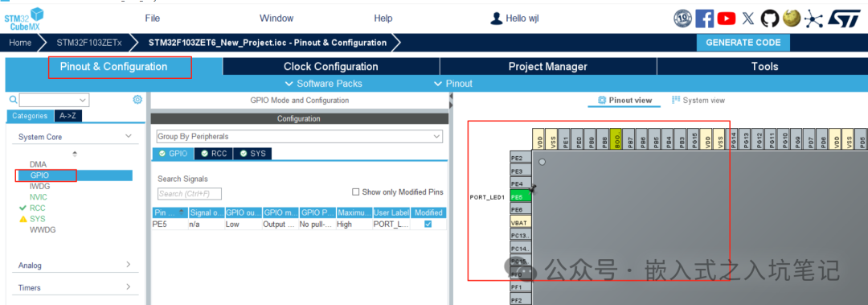Select NVIC in System Core list
Image resolution: width=868 pixels, height=305 pixels.
coord(39,197)
